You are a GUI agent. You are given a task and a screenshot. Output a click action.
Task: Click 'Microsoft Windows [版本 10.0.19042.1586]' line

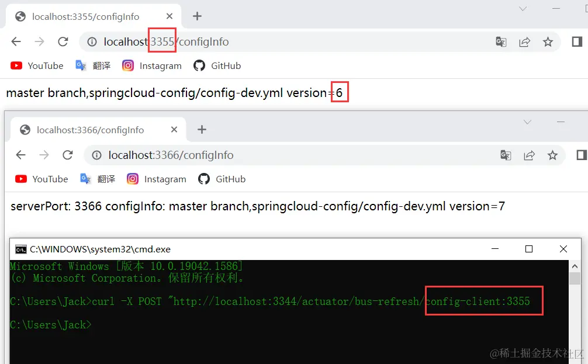tap(126, 266)
